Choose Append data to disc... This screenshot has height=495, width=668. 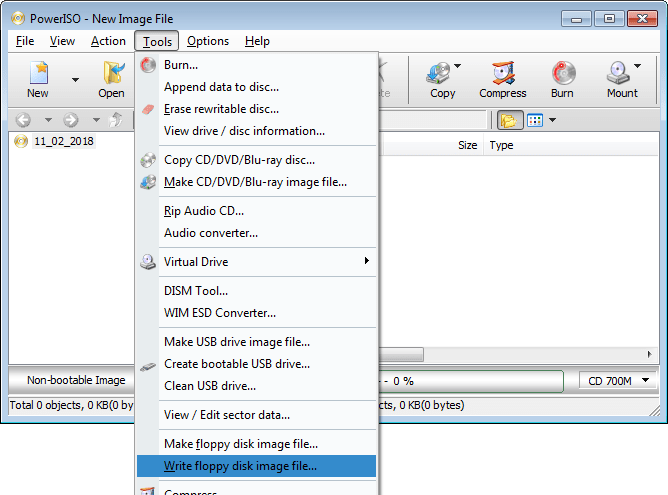[x=256, y=87]
